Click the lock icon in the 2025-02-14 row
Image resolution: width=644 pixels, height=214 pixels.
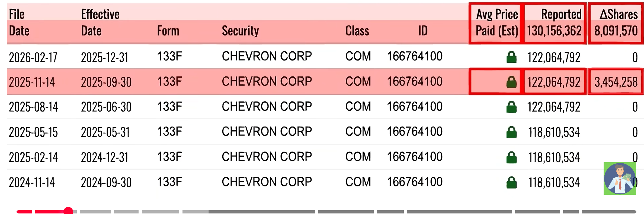[511, 157]
